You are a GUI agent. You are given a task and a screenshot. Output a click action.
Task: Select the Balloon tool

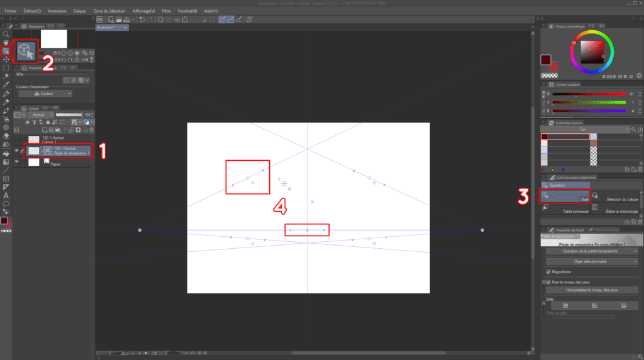coord(6,204)
